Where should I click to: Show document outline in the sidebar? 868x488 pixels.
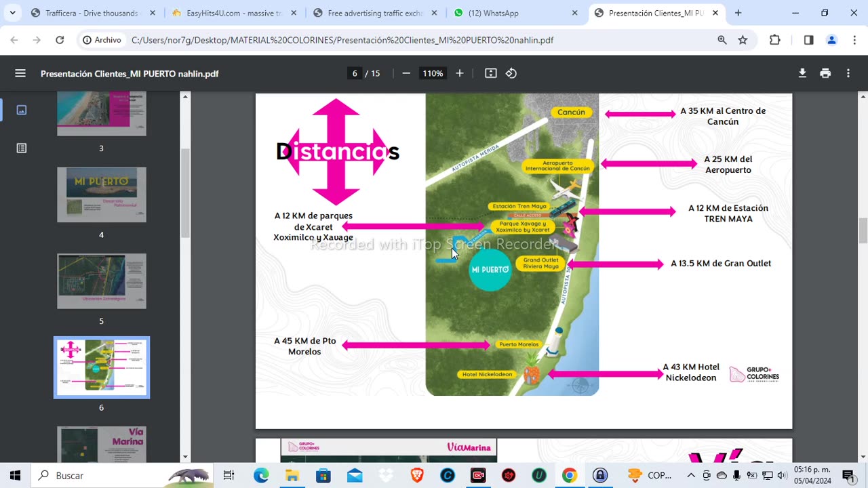22,148
